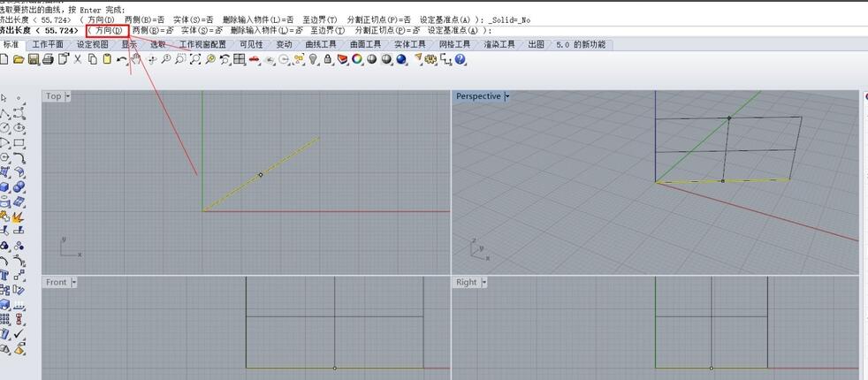Click 设定基准点(A) option in current prompt
Image resolution: width=868 pixels, height=380 pixels.
click(x=451, y=30)
